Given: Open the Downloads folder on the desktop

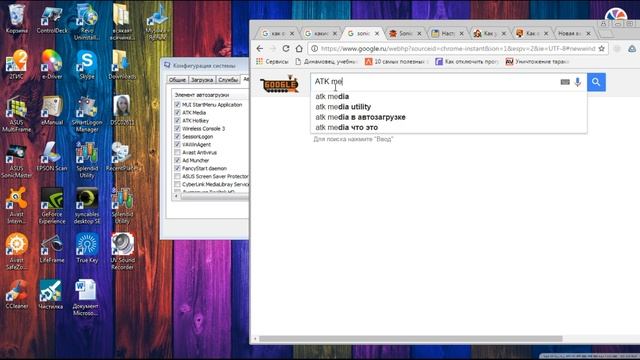Looking at the screenshot, I should point(122,64).
